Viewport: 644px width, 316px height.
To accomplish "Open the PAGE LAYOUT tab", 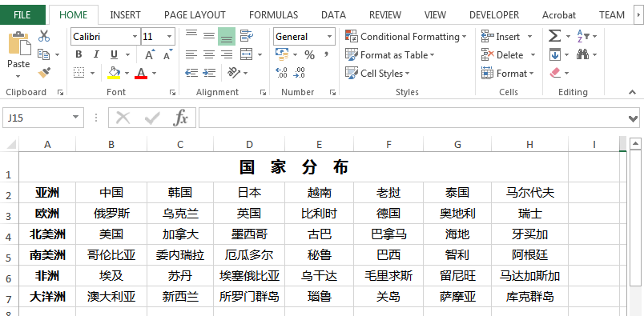I will 195,15.
